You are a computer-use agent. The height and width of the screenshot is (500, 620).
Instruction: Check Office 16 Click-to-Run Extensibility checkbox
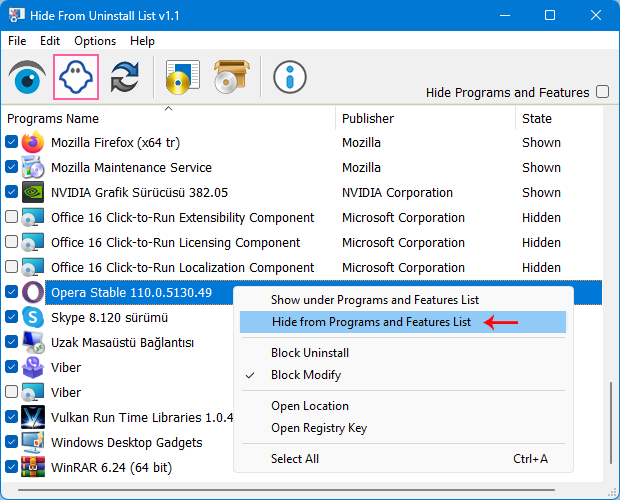[11, 218]
